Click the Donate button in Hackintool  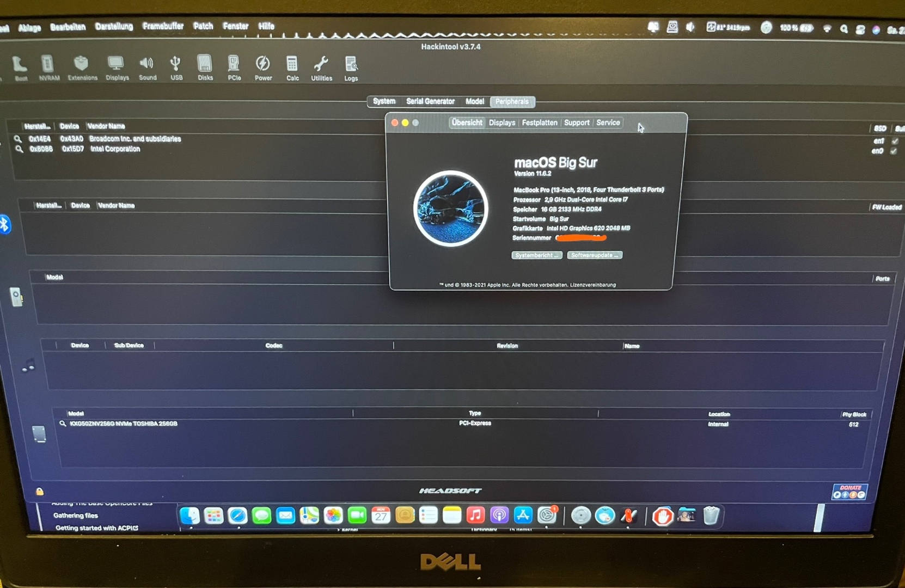click(x=849, y=492)
